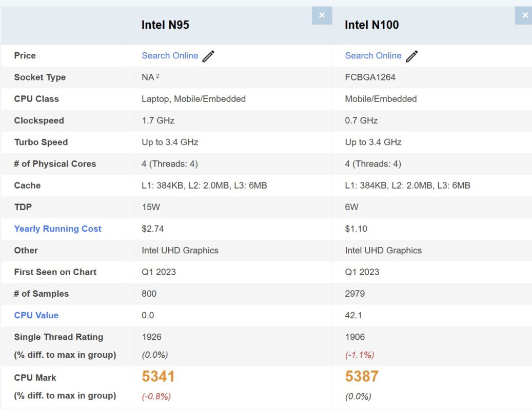
Task: Select single thread rating 1906
Action: coord(354,337)
